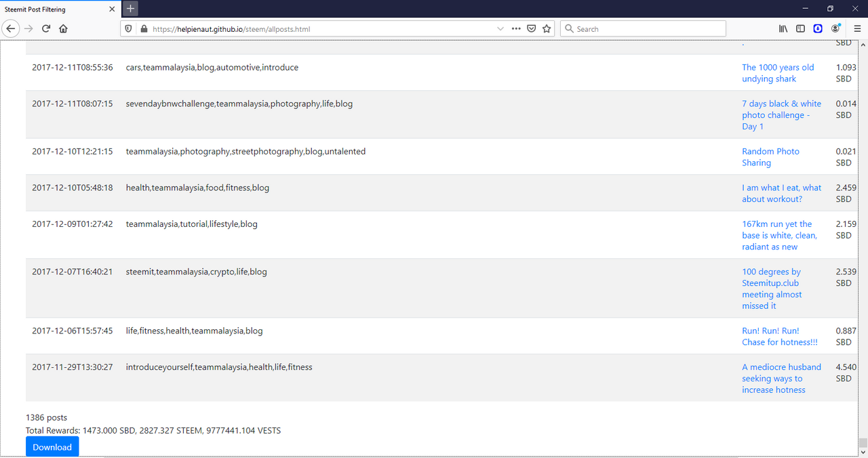Select timestamp 2017-11-29T13:30:27
The height and width of the screenshot is (458, 868).
click(73, 367)
